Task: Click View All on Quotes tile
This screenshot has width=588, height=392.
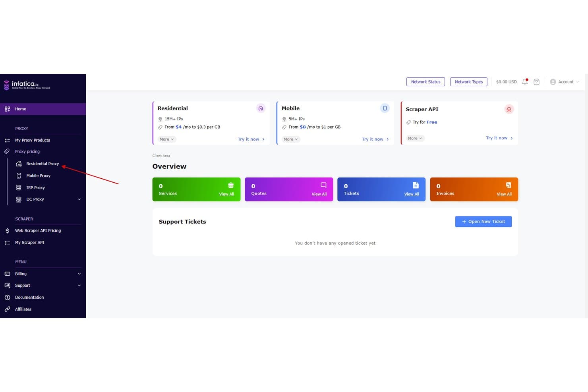Action: tap(319, 194)
